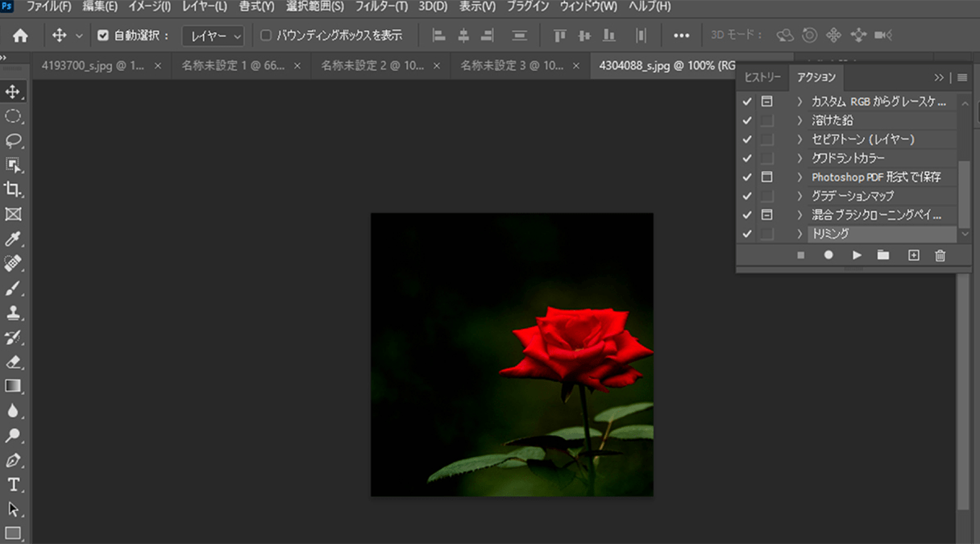The image size is (980, 544).
Task: Click the Home icon in options bar
Action: [20, 35]
